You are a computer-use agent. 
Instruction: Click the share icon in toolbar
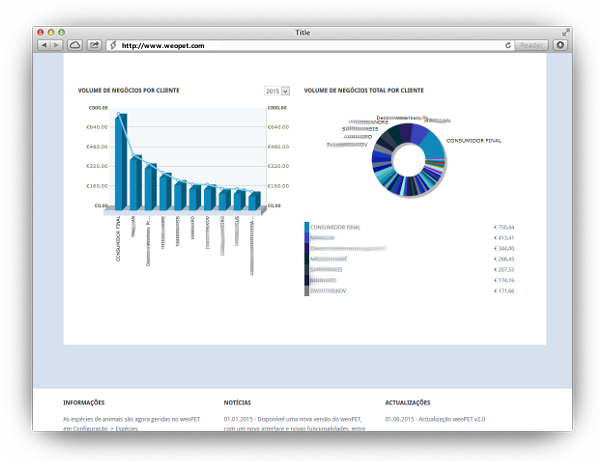94,45
